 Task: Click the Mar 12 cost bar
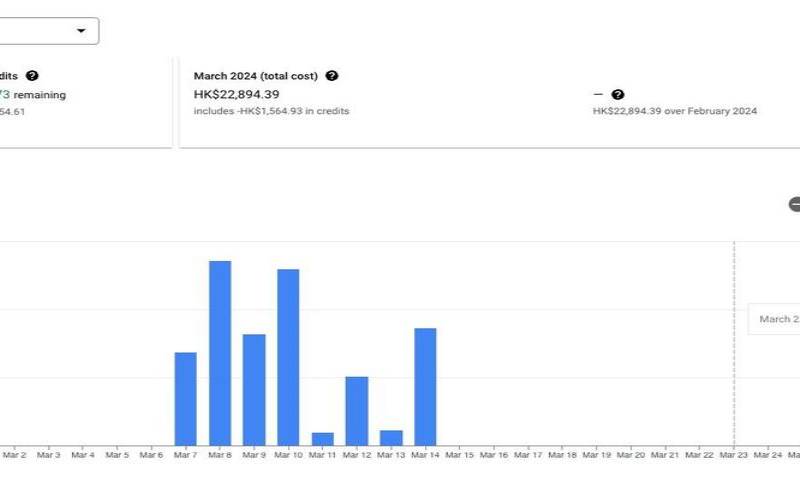[357, 410]
